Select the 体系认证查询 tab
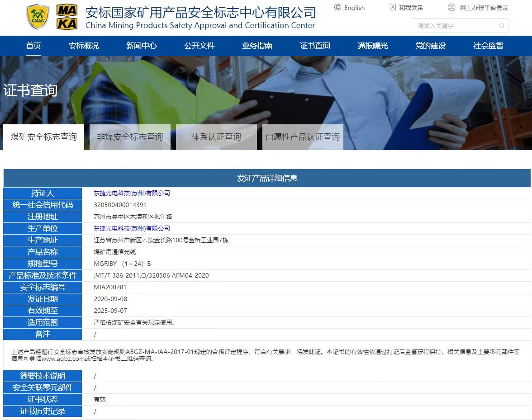This screenshot has width=532, height=420. (x=216, y=137)
